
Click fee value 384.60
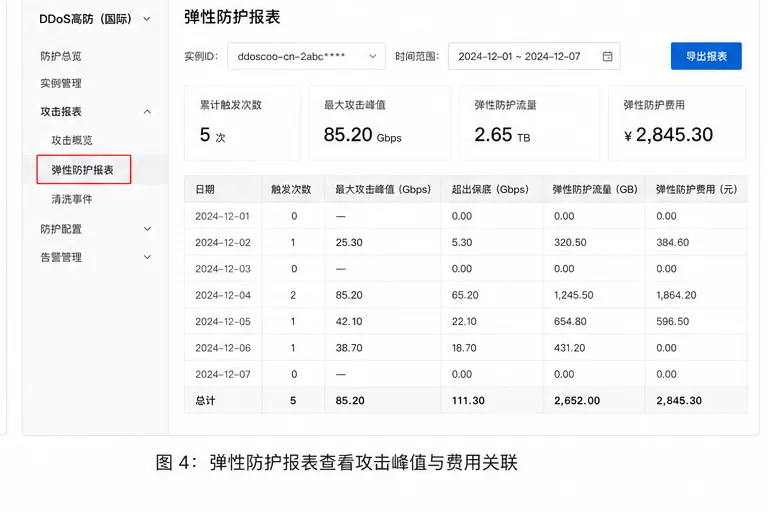click(672, 243)
